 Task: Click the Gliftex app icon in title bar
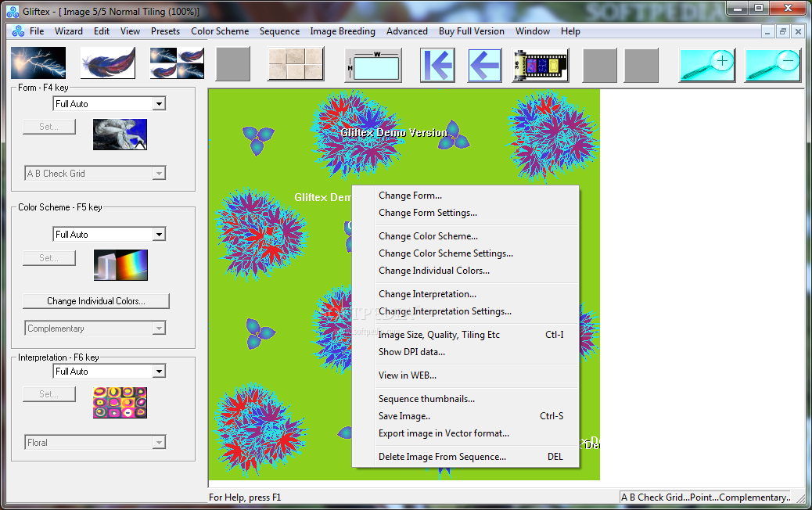pos(13,11)
